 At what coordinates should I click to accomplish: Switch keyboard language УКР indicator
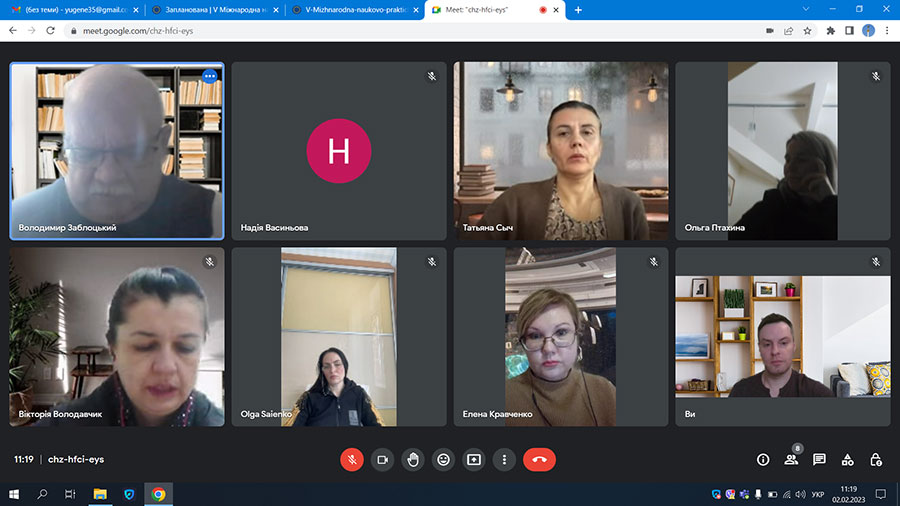point(818,495)
